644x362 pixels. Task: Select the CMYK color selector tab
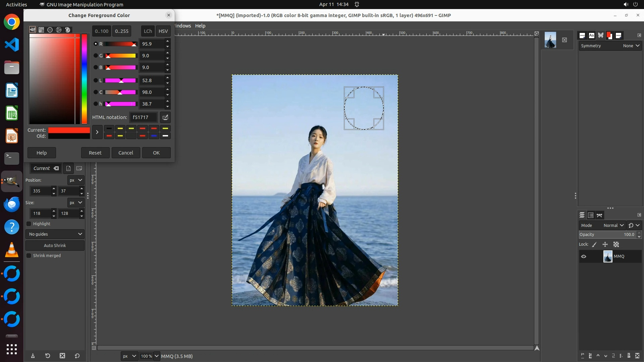(41, 30)
